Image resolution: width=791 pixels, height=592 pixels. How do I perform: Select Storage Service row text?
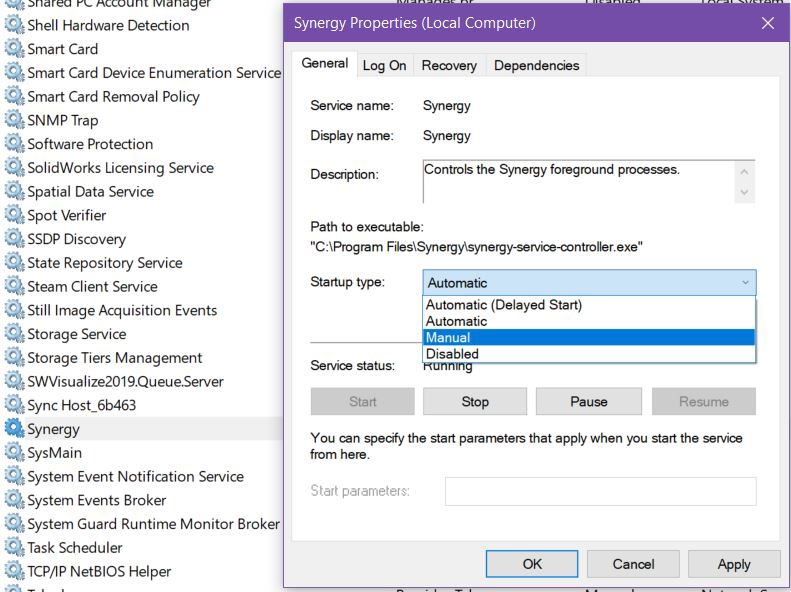point(77,334)
